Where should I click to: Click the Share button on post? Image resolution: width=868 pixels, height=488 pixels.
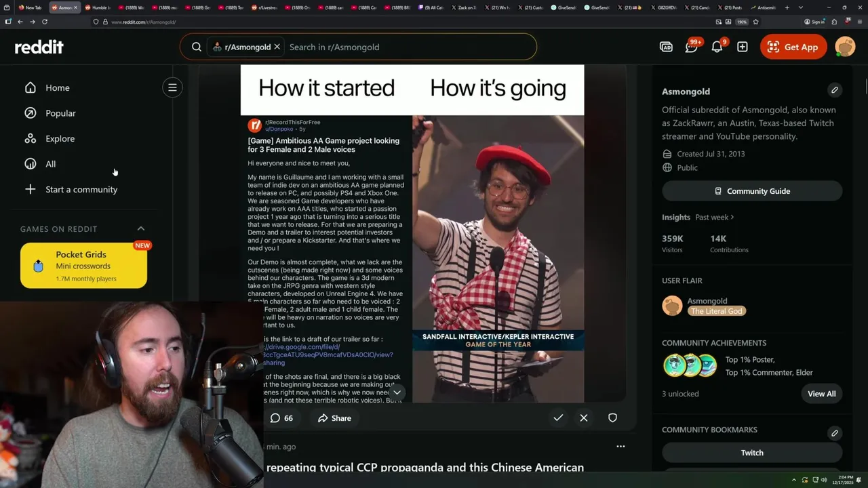tap(334, 418)
